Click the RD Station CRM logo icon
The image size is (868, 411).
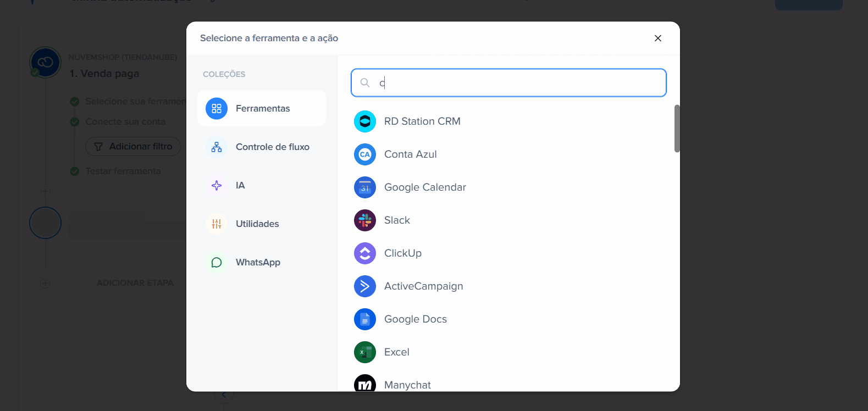click(365, 121)
